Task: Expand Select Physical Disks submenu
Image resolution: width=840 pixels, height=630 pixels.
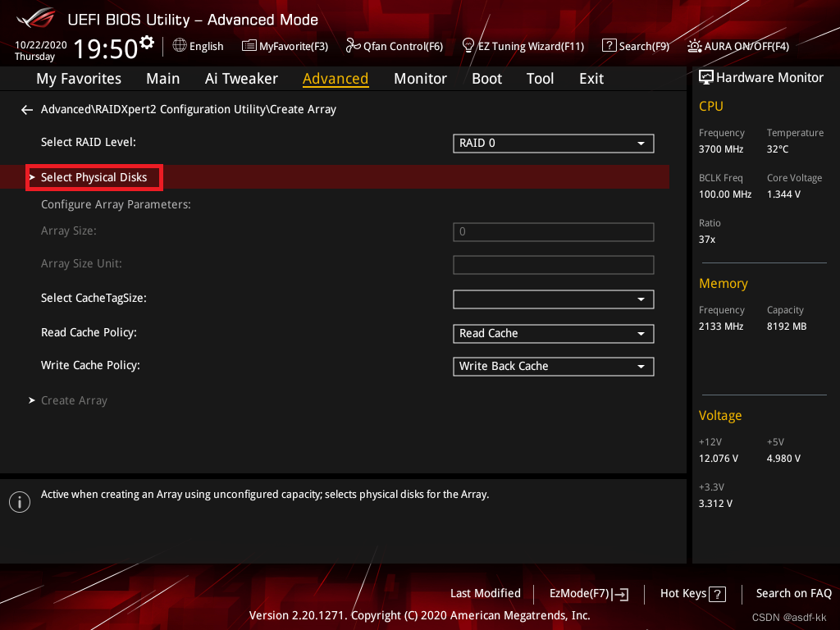Action: [x=335, y=177]
